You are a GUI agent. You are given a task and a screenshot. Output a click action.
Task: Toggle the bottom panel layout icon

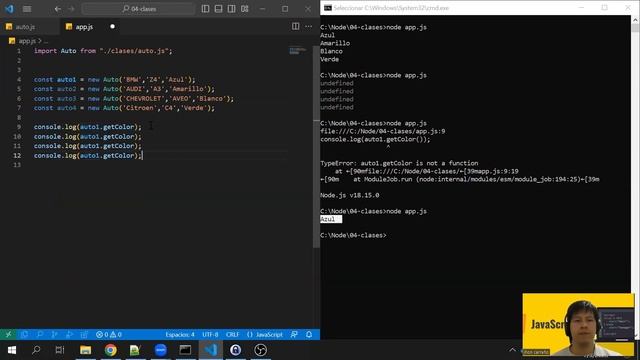coord(218,9)
